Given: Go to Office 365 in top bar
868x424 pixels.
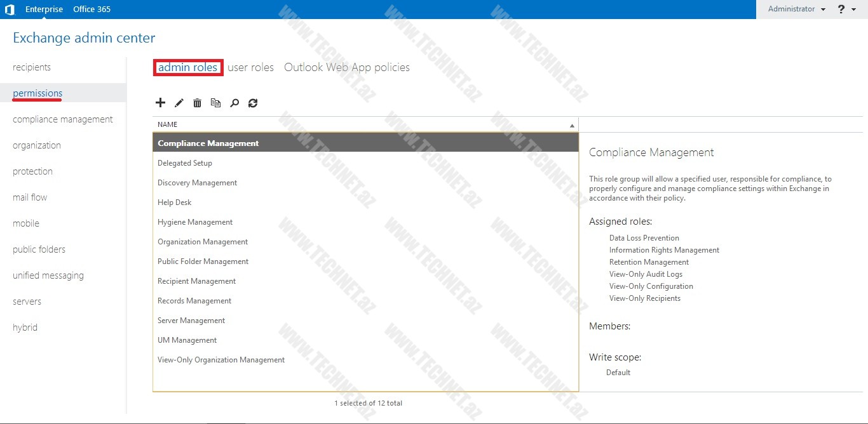Looking at the screenshot, I should [92, 10].
